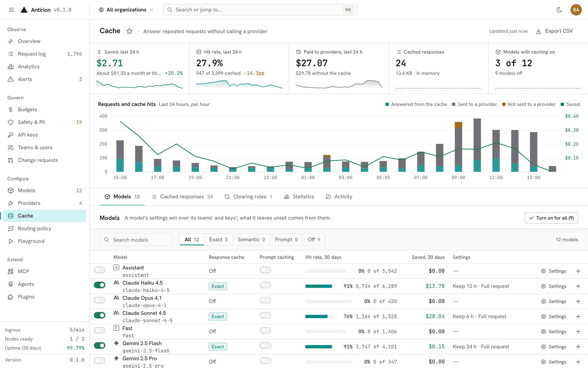The width and height of the screenshot is (588, 368).
Task: Click the Not sent to a provider legend swatch
Action: [x=504, y=104]
